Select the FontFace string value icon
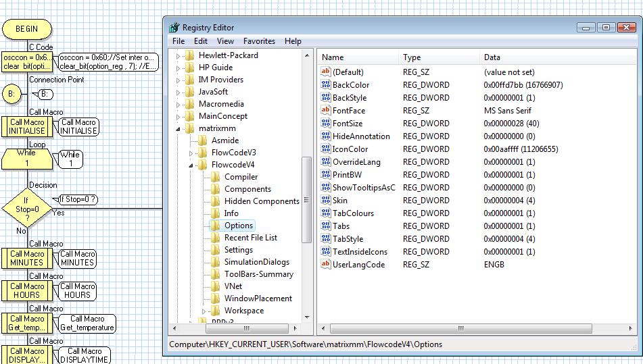Viewport: 643px width, 364px height. point(326,110)
